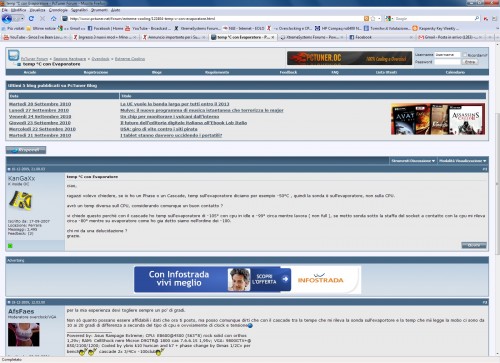Click the PcTuner forum logo icon
The height and width of the screenshot is (363, 500).
pos(14,55)
